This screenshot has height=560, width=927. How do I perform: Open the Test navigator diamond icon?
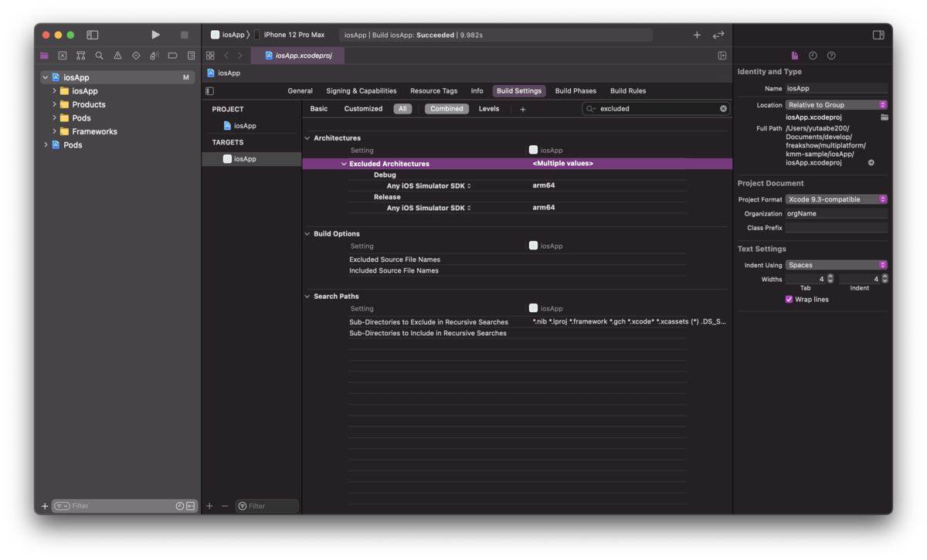(136, 56)
